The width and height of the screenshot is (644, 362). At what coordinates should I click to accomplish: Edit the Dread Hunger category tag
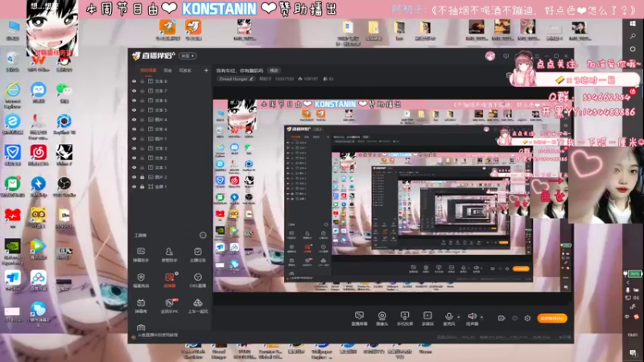[x=236, y=79]
